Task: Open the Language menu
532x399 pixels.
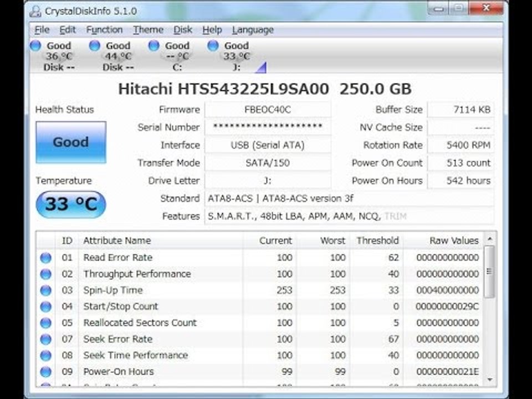Action: (x=253, y=30)
